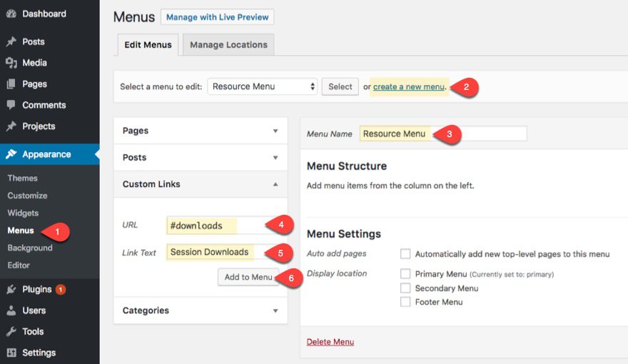Click into the URL input field
Screen dimensions: 628x364
tap(215, 226)
